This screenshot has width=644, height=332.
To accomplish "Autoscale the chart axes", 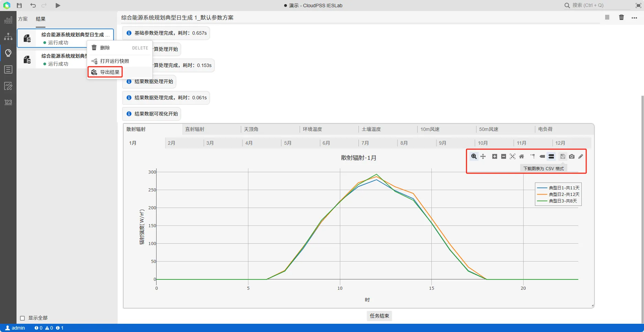I will (x=512, y=156).
